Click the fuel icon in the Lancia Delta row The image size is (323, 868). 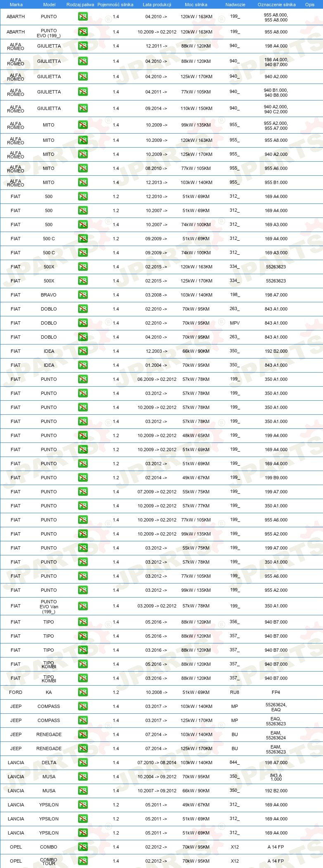click(83, 763)
